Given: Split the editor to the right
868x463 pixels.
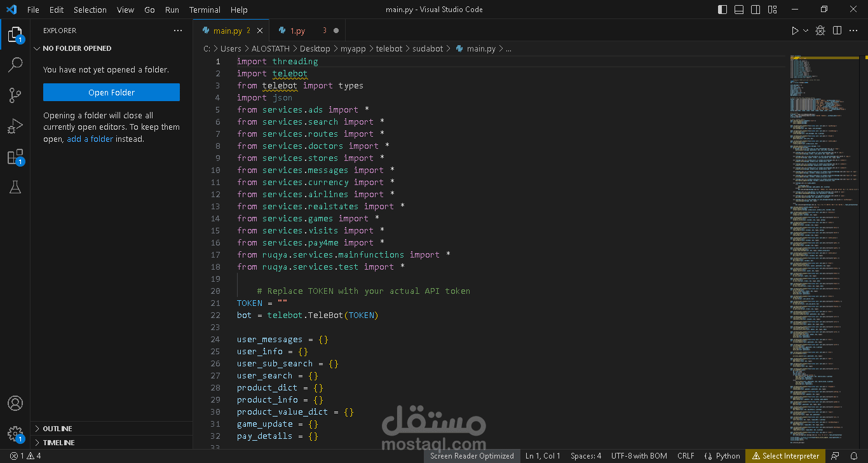Looking at the screenshot, I should (x=837, y=31).
